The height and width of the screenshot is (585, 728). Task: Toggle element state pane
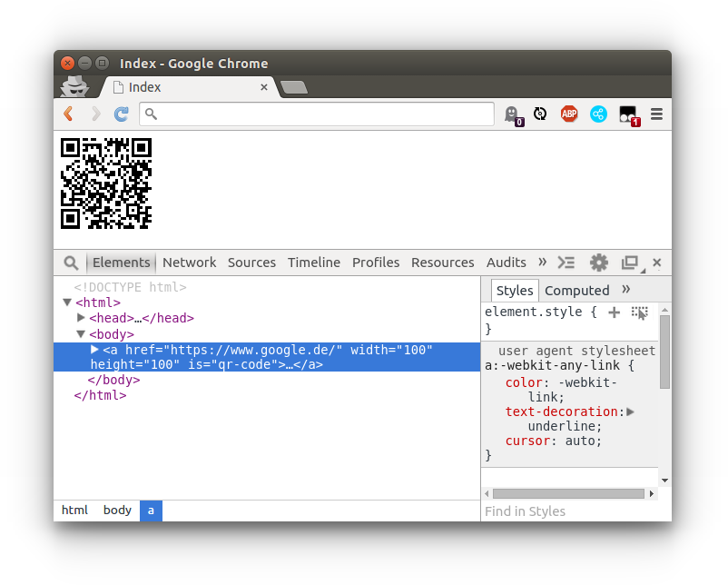click(639, 312)
